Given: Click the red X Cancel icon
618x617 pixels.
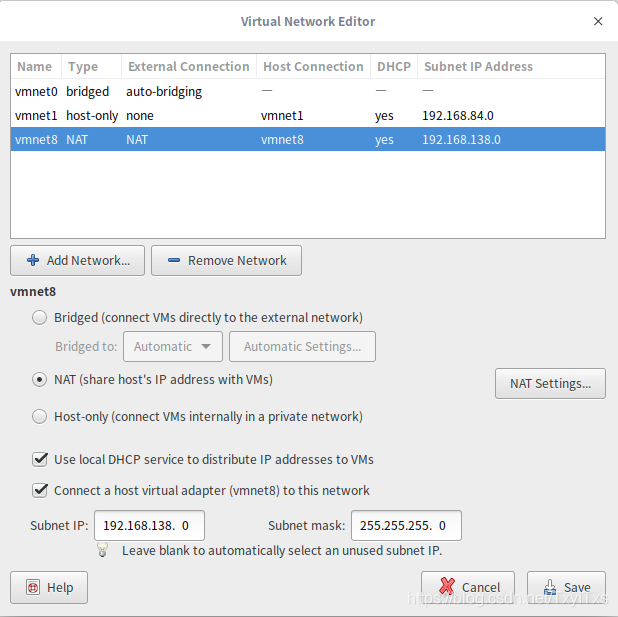Looking at the screenshot, I should [x=447, y=586].
